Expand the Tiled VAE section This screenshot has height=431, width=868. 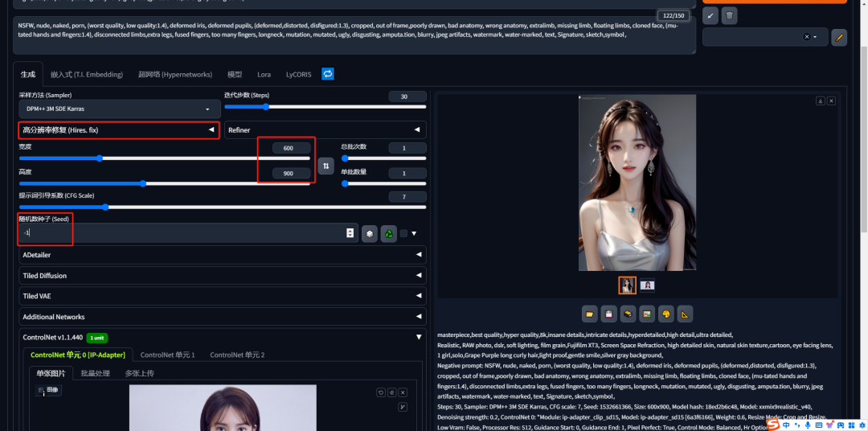point(223,296)
